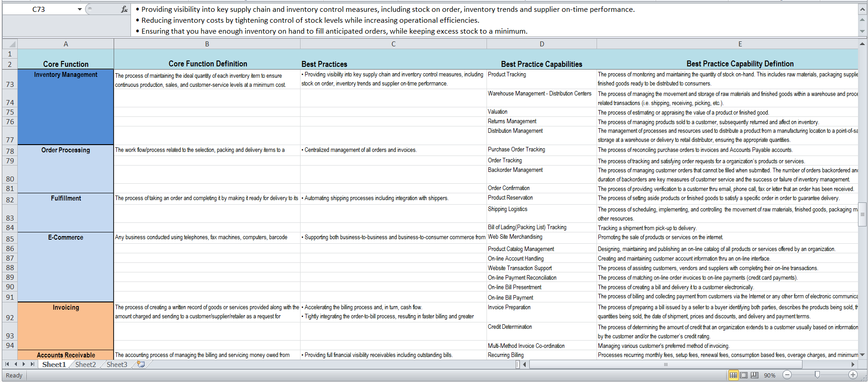Select the Invoicing cell

(66, 326)
